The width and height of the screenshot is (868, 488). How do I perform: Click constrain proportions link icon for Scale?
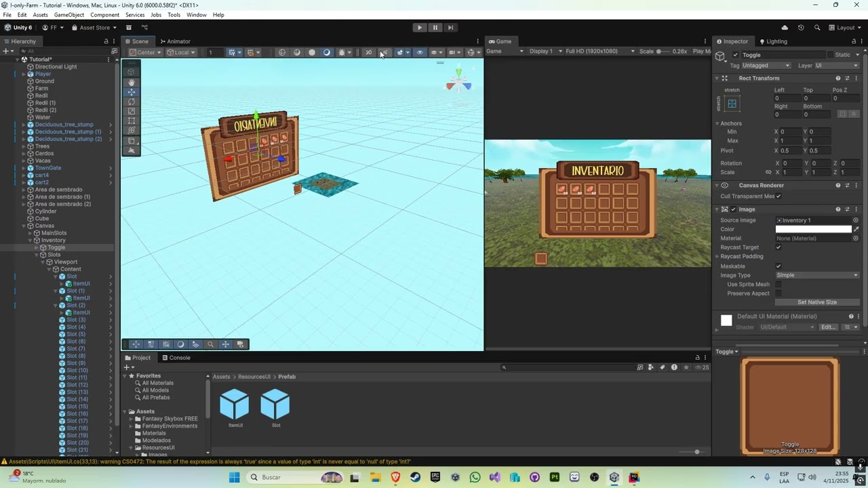pos(768,172)
